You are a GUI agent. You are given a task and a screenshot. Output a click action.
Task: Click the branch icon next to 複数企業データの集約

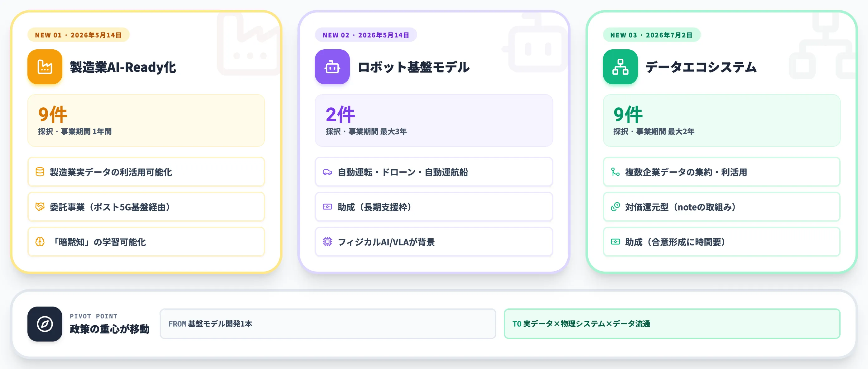615,172
